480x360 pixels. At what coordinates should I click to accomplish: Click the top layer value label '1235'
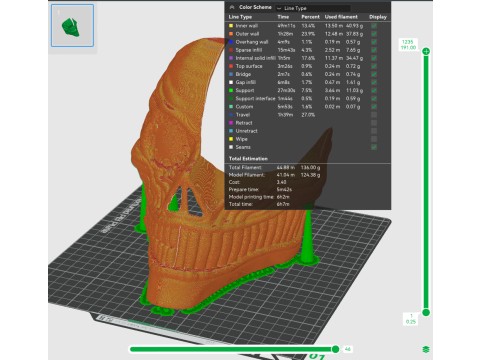pyautogui.click(x=407, y=42)
